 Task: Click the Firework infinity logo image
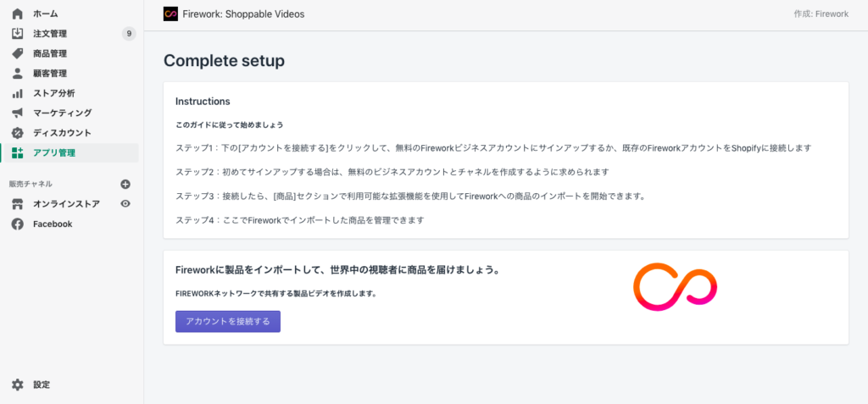point(675,287)
